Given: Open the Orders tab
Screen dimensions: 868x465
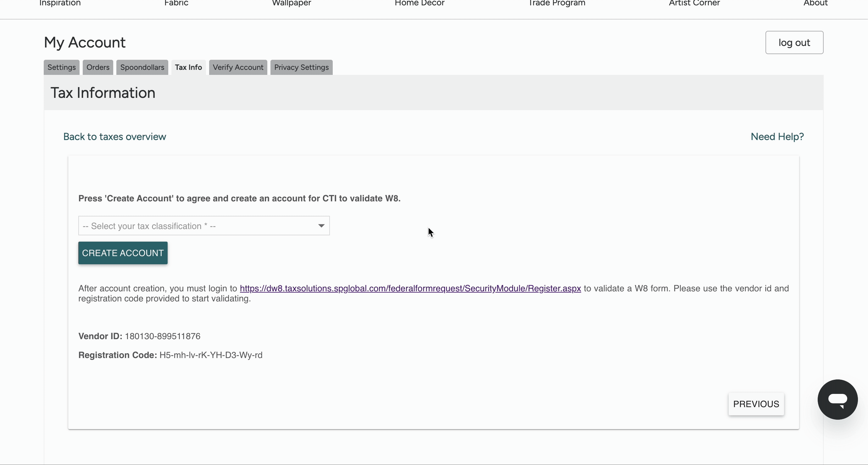Looking at the screenshot, I should point(98,67).
